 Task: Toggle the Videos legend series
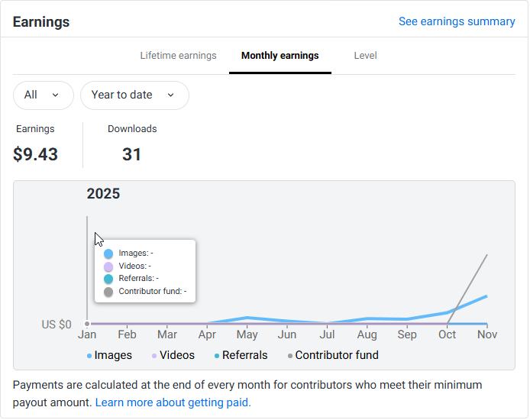pyautogui.click(x=174, y=355)
